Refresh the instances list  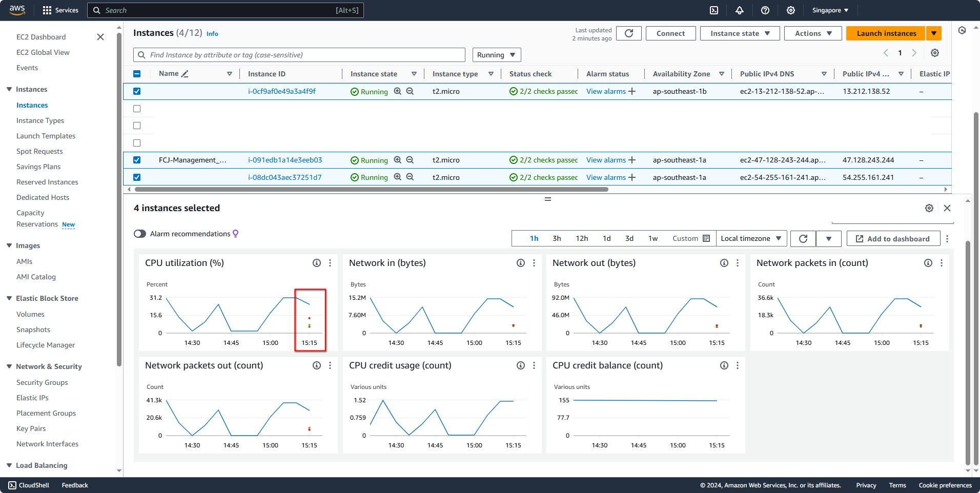[x=628, y=33]
